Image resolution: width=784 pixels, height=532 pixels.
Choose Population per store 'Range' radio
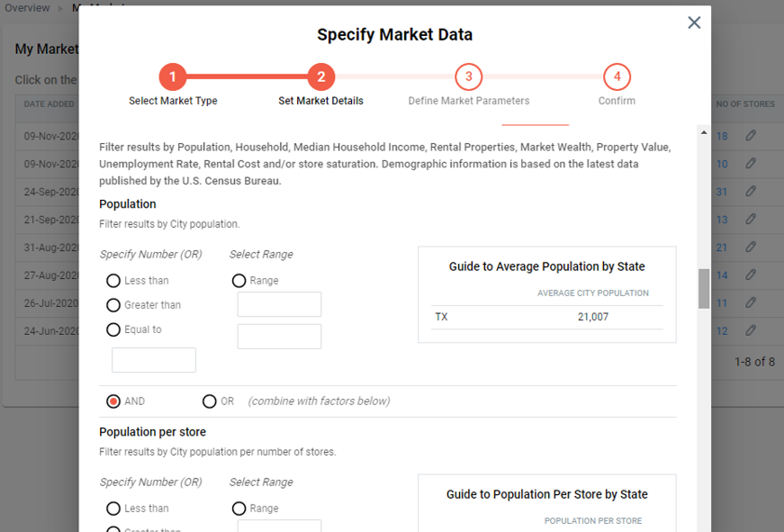click(239, 509)
